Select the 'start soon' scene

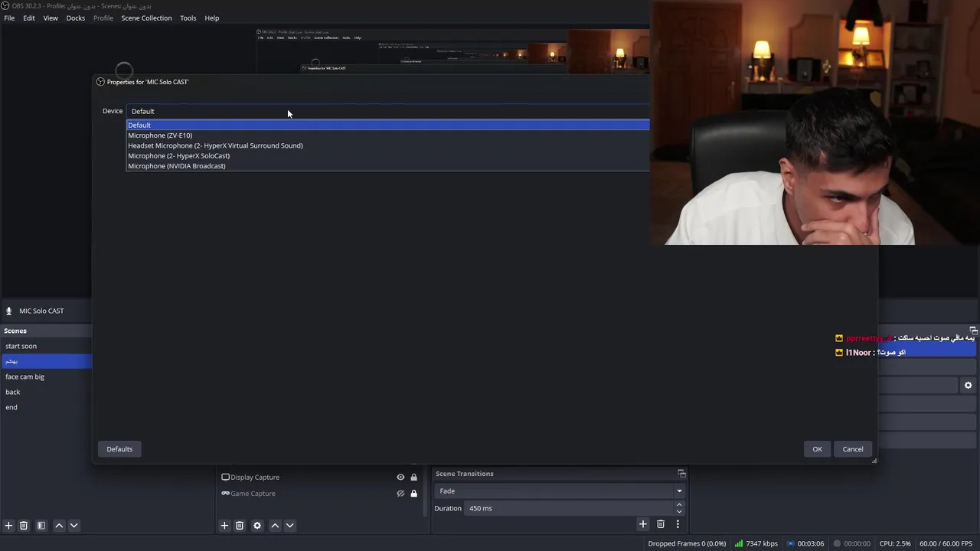(x=47, y=346)
